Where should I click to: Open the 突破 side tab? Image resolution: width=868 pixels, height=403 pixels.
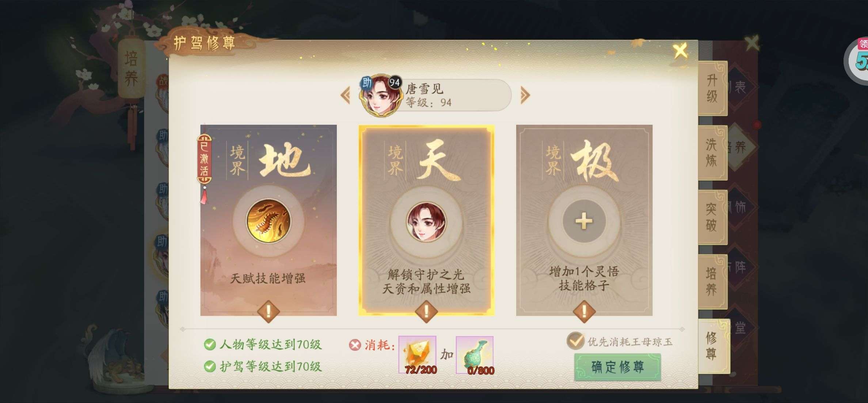[712, 217]
